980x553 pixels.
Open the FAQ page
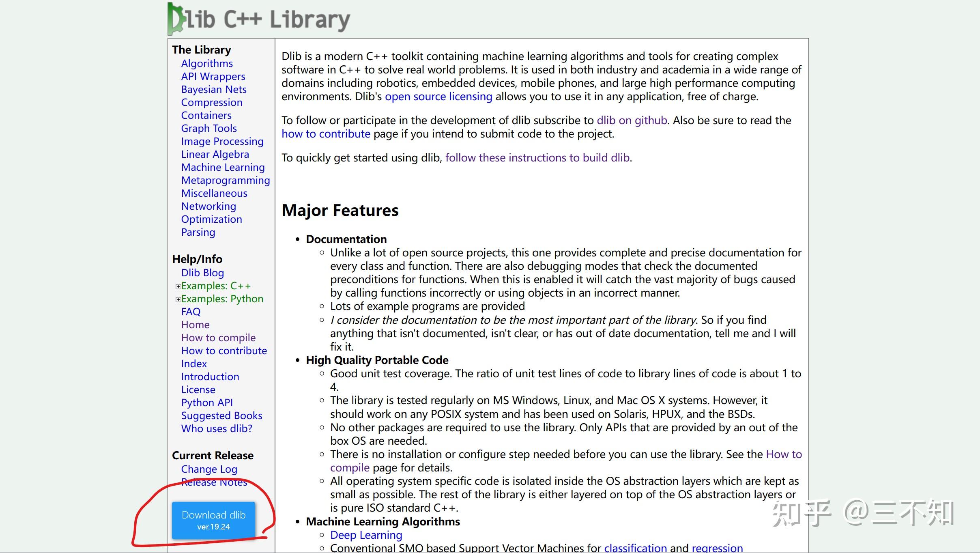(x=191, y=312)
